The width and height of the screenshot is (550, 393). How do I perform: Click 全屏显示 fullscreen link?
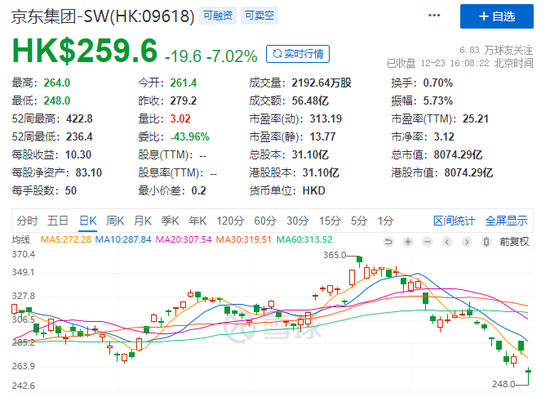(x=506, y=221)
